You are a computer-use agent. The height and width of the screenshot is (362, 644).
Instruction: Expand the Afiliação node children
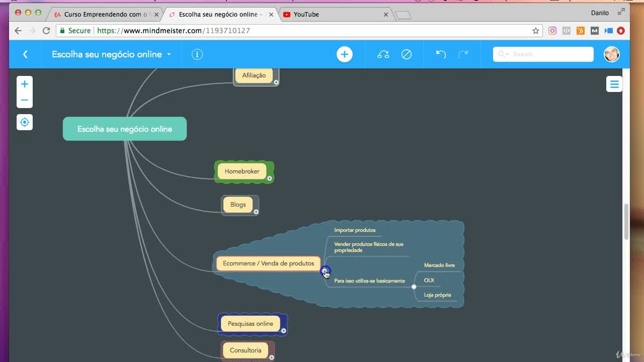pyautogui.click(x=276, y=82)
